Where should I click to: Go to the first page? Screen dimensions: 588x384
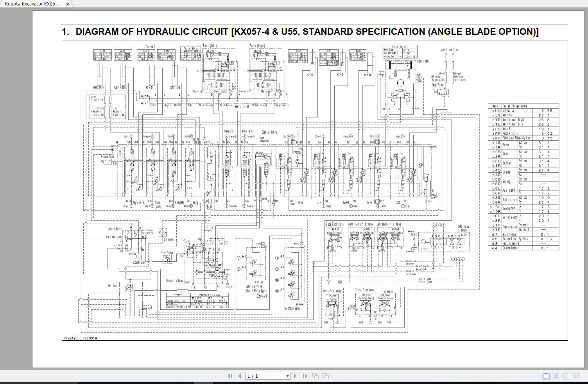(230, 376)
